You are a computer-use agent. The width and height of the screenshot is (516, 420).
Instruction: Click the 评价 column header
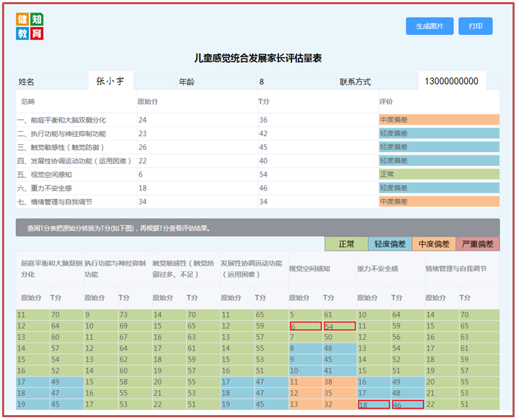[386, 101]
